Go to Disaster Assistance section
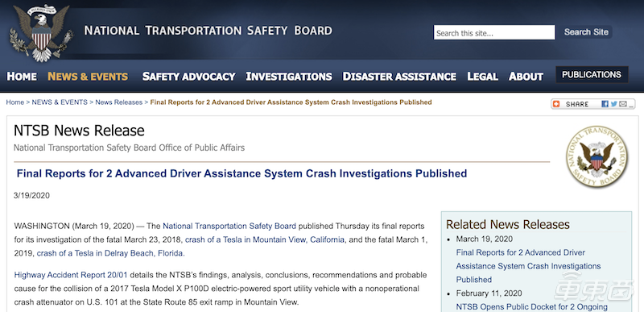The height and width of the screenshot is (312, 644). [399, 77]
